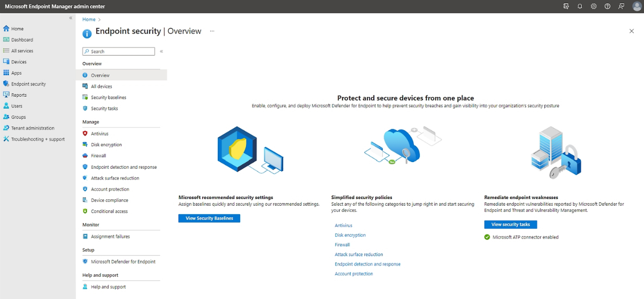Screen dimensions: 644x299
Task: Click the Devices icon in left navigation
Action: tap(6, 62)
